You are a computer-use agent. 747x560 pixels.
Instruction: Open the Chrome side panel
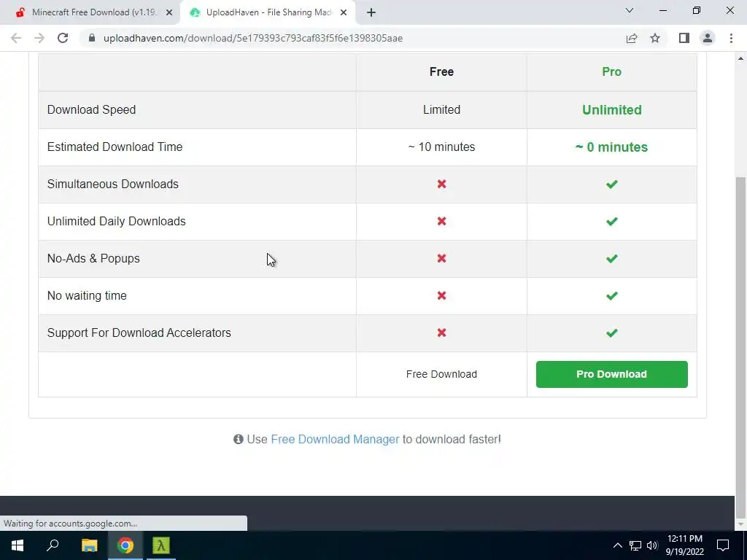click(684, 38)
